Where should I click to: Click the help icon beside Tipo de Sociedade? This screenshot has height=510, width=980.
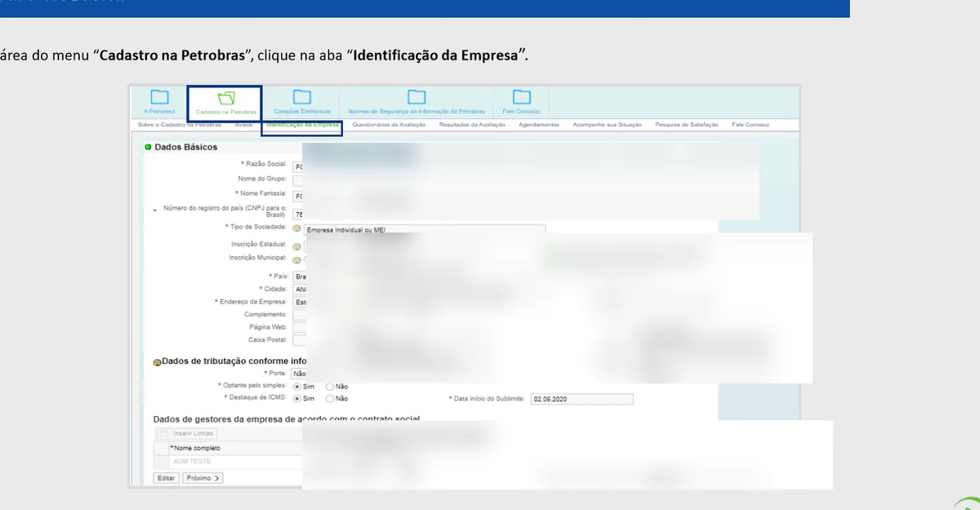point(296,229)
